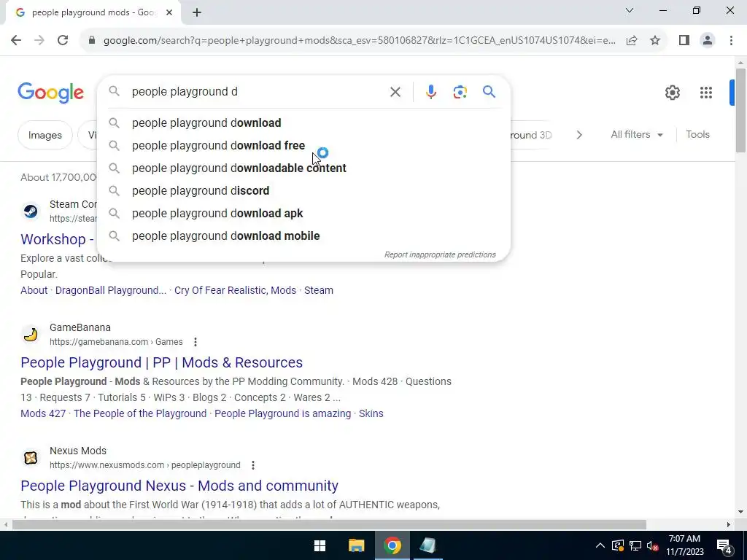Click 'Report inappropriate predictions' link
Screen dimensions: 747x560
coord(440,254)
